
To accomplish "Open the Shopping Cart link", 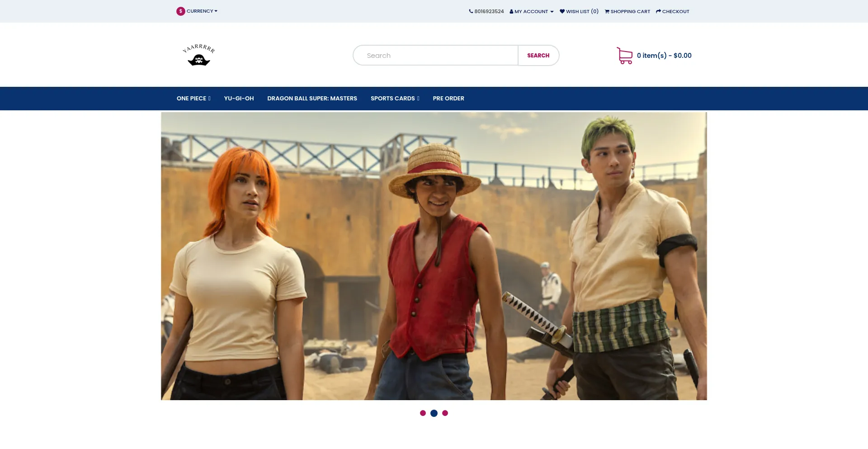I will (x=627, y=11).
